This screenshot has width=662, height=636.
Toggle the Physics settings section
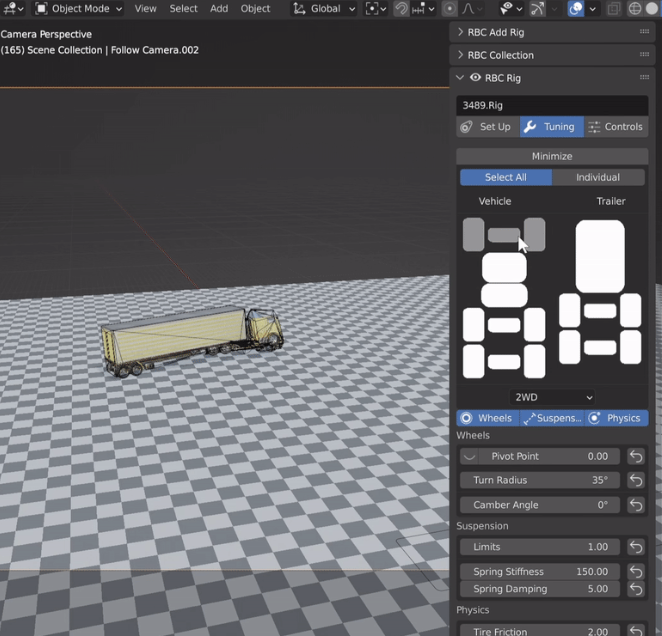click(x=615, y=418)
